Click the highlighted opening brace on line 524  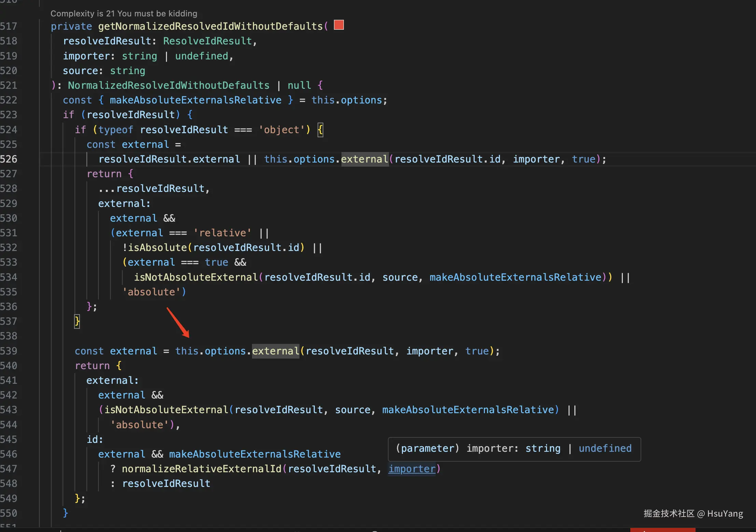[x=320, y=130]
